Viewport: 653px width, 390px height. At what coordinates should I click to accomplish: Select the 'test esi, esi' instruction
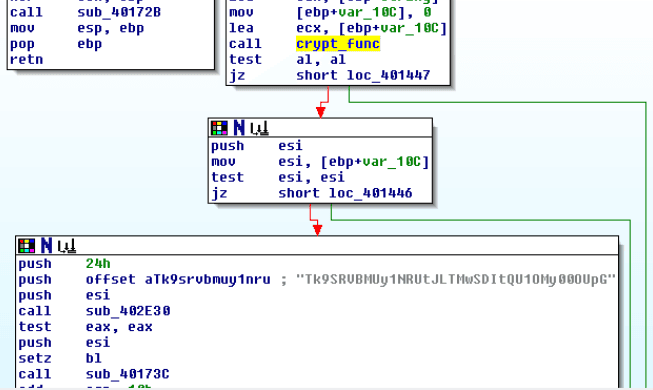(x=278, y=178)
